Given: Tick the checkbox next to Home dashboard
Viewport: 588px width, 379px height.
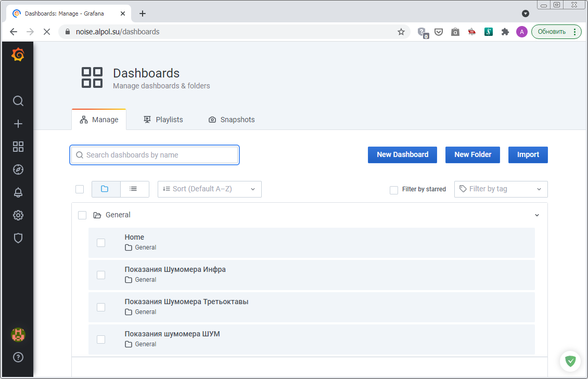Looking at the screenshot, I should pos(101,243).
